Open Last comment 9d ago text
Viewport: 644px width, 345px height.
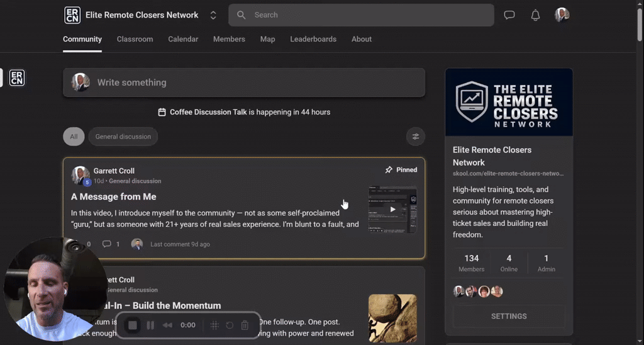click(180, 244)
